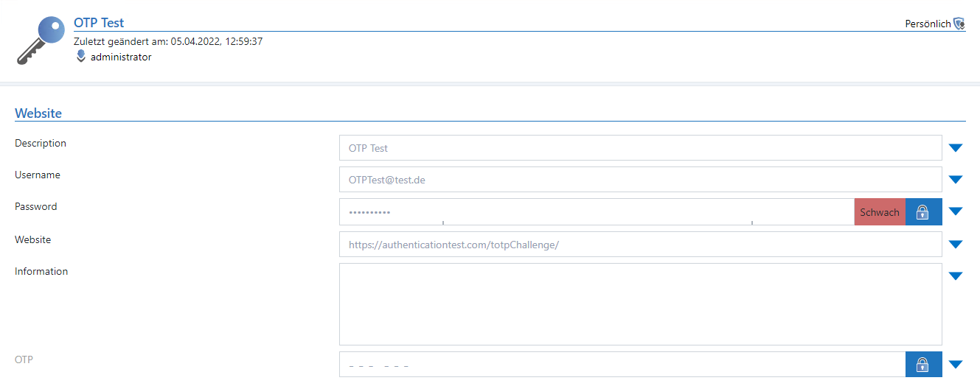Click the OTP code input field
Image resolution: width=980 pixels, height=386 pixels.
click(x=622, y=364)
